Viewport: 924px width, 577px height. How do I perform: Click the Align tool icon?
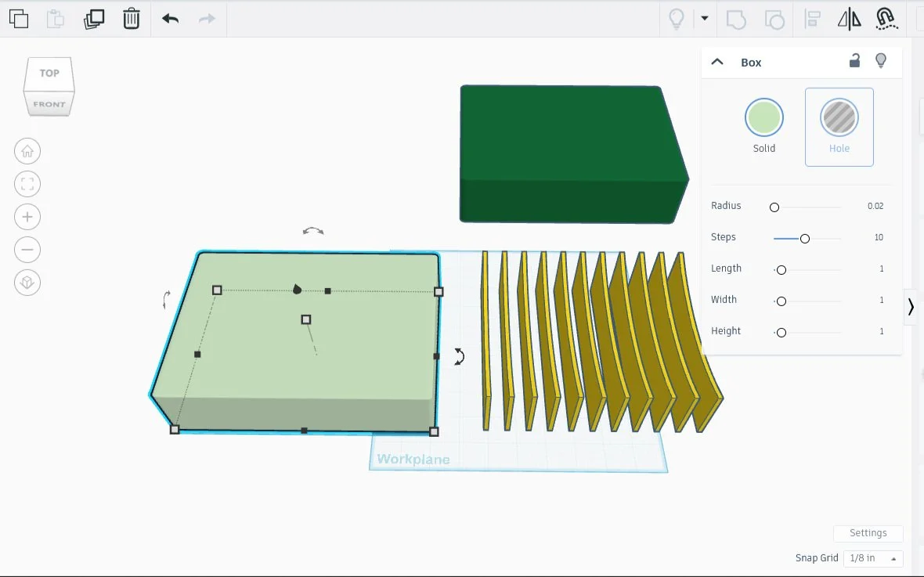(x=813, y=19)
